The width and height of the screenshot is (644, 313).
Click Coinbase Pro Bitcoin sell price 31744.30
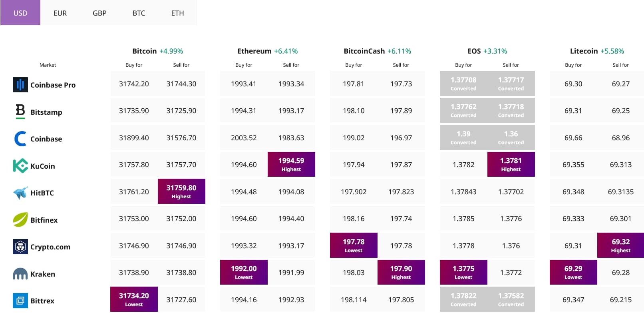coord(181,84)
